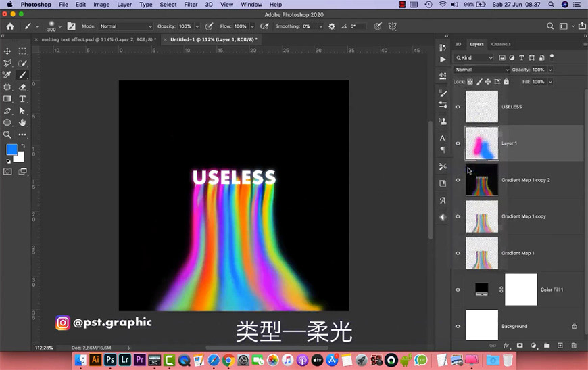This screenshot has width=588, height=370.
Task: Open brush Mode dropdown
Action: tap(126, 26)
